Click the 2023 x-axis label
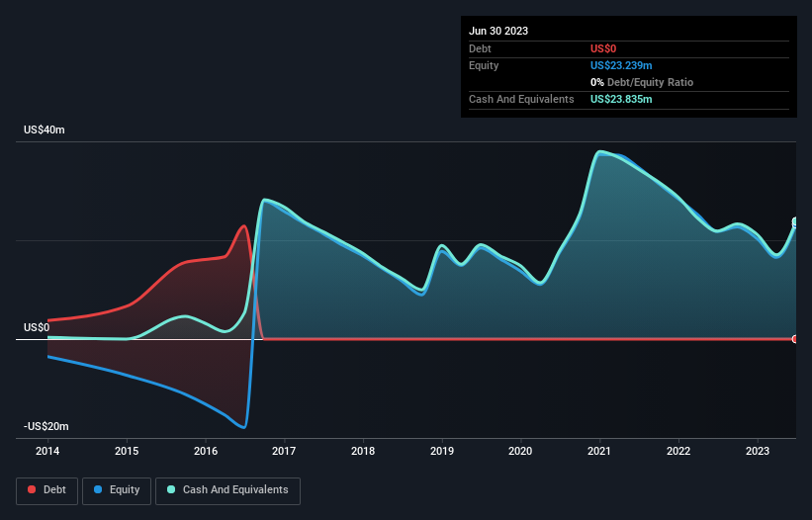 pos(758,451)
